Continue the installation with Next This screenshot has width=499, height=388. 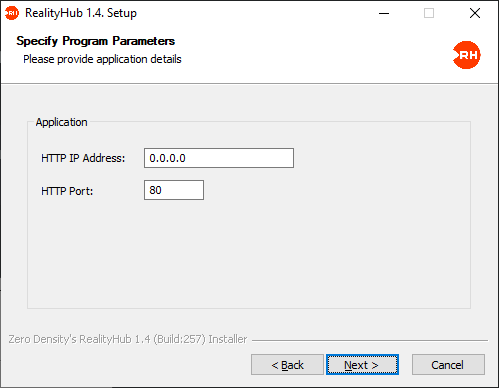362,365
